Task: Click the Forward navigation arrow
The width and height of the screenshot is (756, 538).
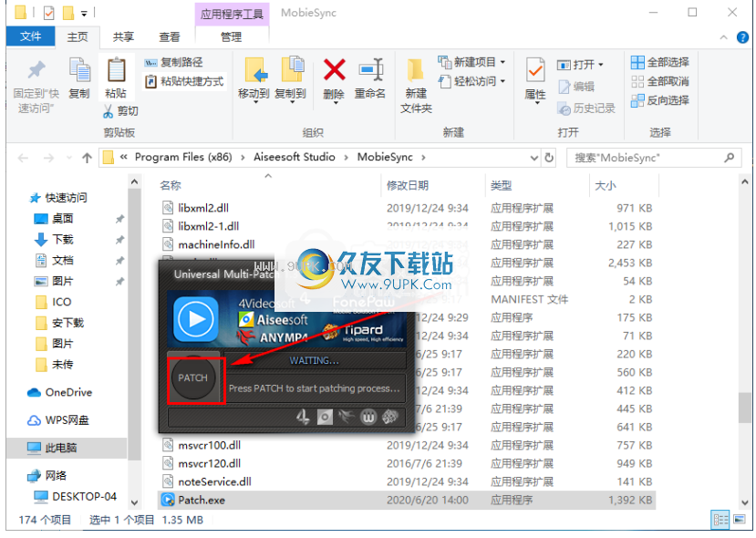Action: pos(48,158)
